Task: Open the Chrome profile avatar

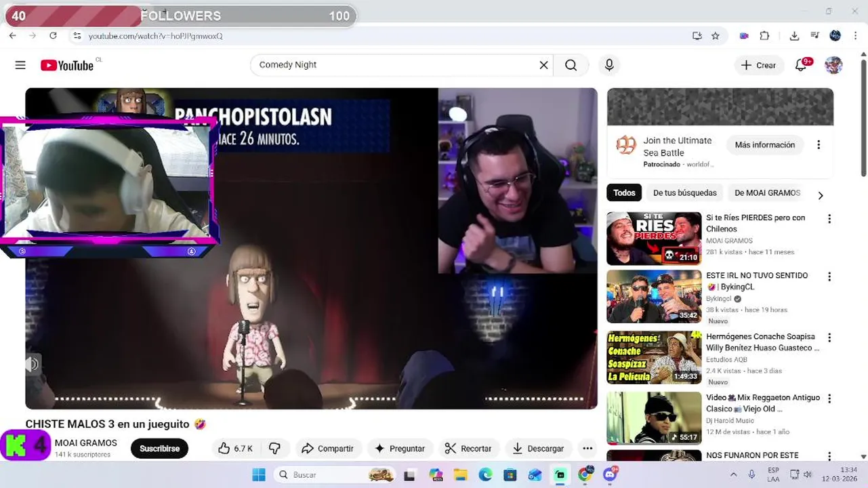Action: point(835,36)
